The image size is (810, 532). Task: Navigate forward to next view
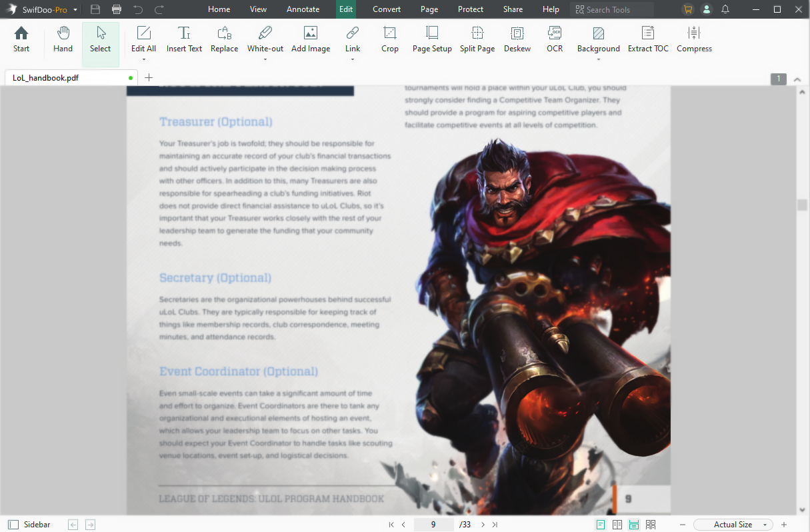(x=90, y=525)
